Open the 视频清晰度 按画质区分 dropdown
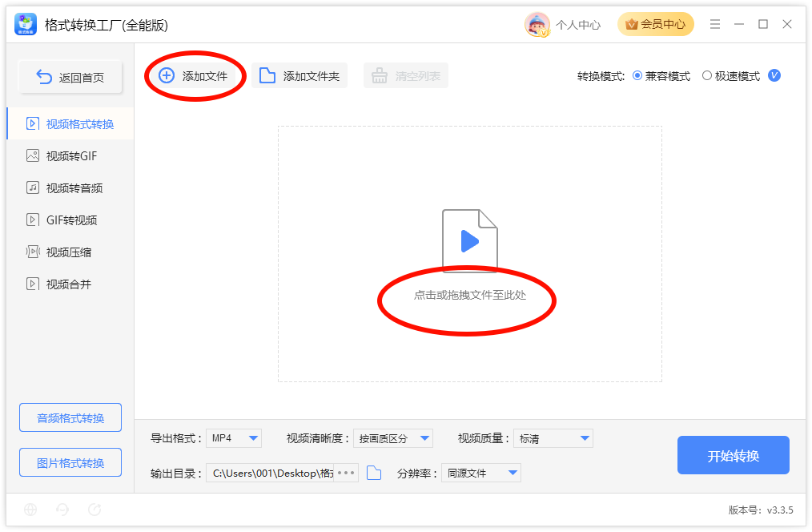Screen dimensions: 812x532 click(x=393, y=438)
